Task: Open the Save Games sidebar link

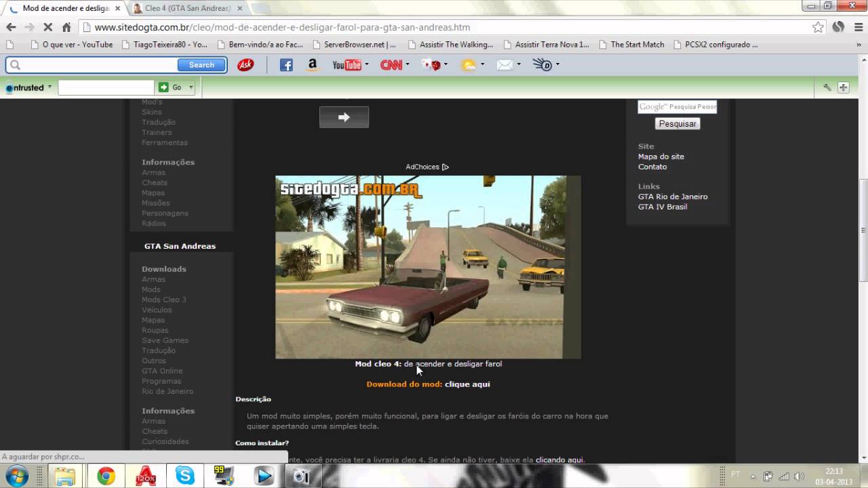Action: click(165, 340)
